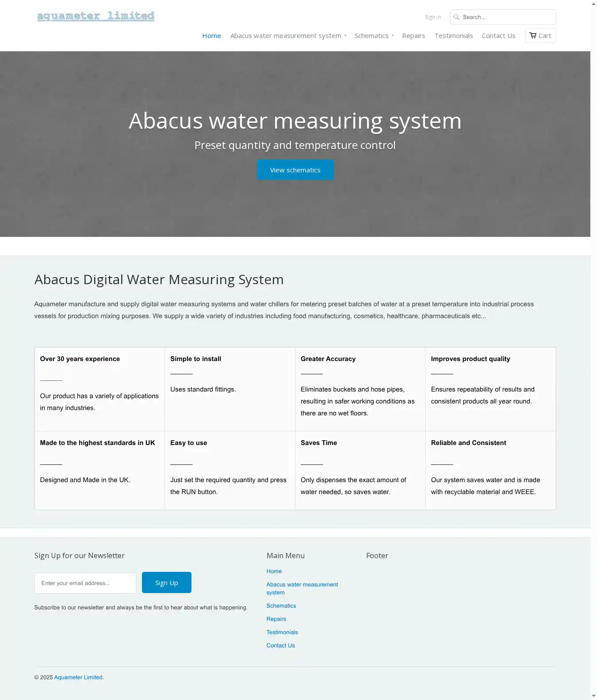Select the Home menu item
Viewport: 597px width, 700px height.
pos(211,36)
